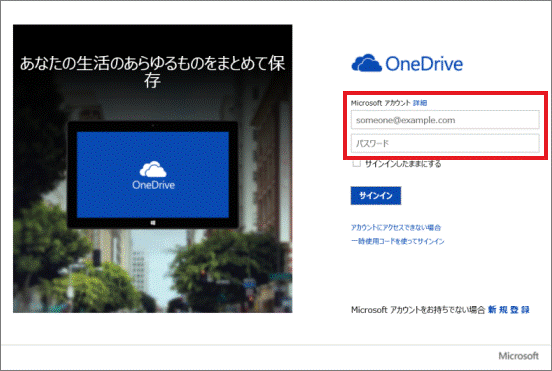Tick the サインインしたままにする checkbox
The image size is (552, 371).
pyautogui.click(x=357, y=164)
